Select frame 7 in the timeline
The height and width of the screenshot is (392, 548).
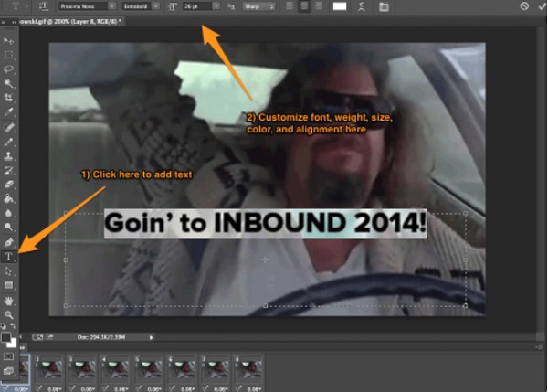point(216,369)
